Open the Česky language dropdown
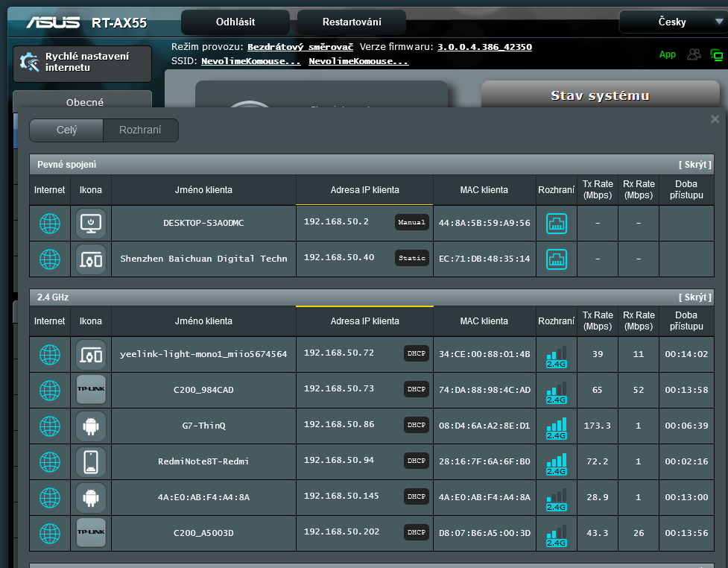The width and height of the screenshot is (728, 568). (673, 22)
